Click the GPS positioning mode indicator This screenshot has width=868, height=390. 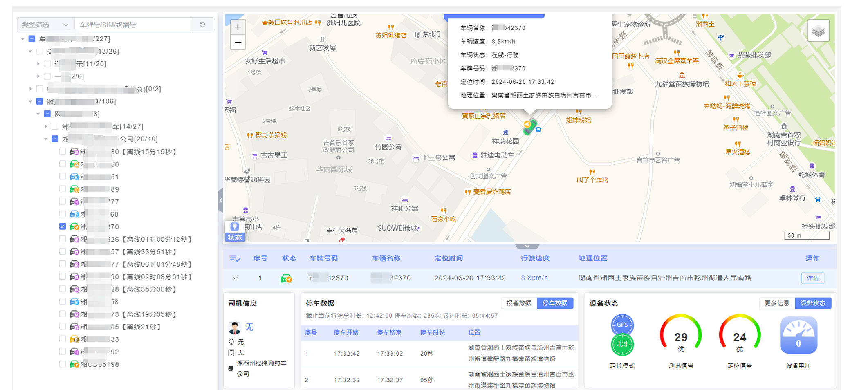coord(622,325)
